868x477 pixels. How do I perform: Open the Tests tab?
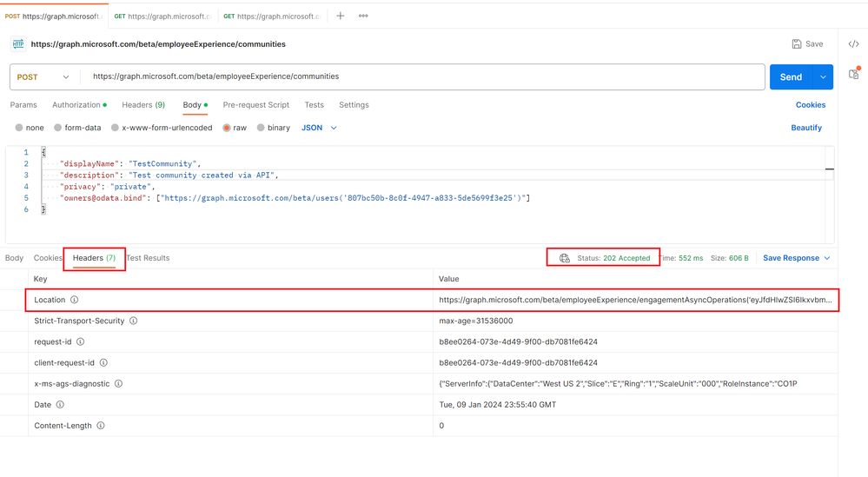coord(314,104)
